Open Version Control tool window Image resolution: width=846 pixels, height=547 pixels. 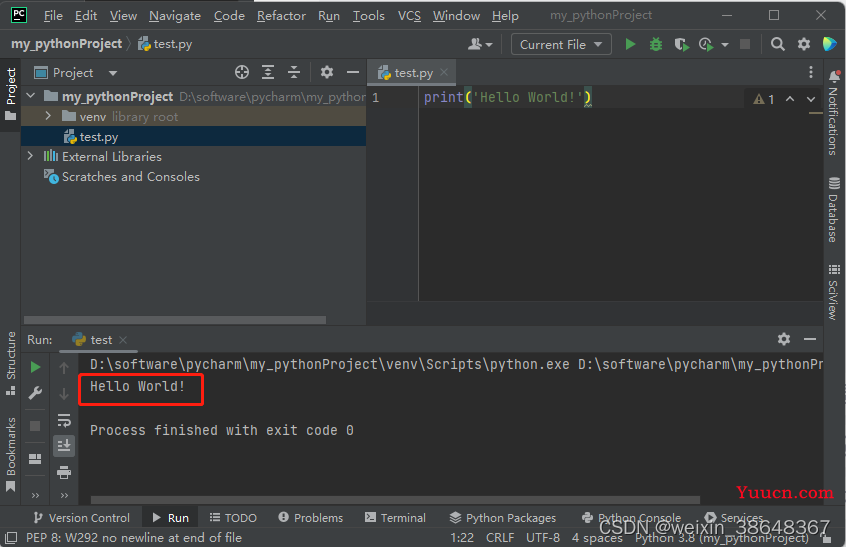point(82,517)
